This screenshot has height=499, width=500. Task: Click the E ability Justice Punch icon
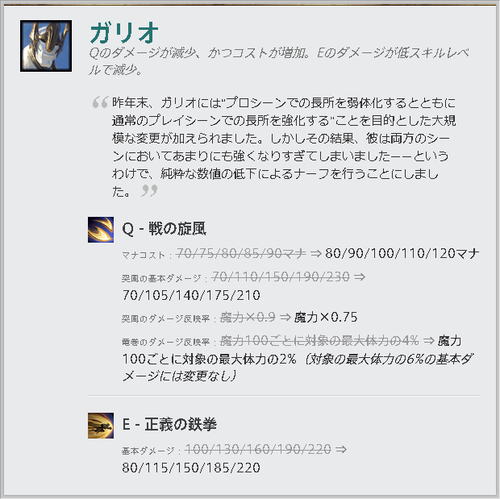[101, 426]
